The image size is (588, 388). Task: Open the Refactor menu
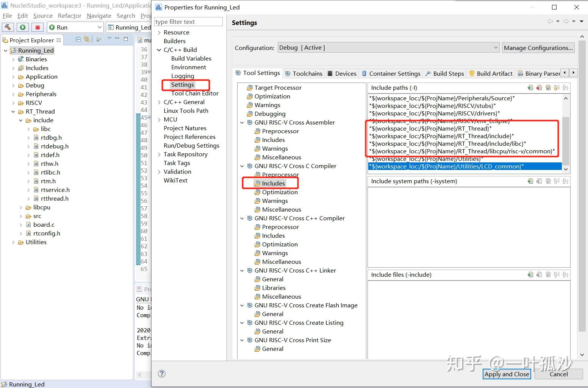pos(70,16)
